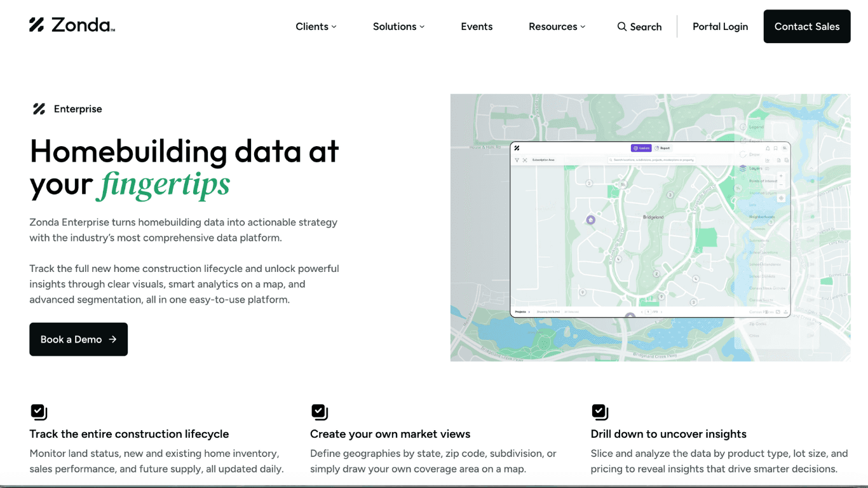Click the Zonda logo in the header
Screen dimensions: 868x488
pyautogui.click(x=72, y=25)
